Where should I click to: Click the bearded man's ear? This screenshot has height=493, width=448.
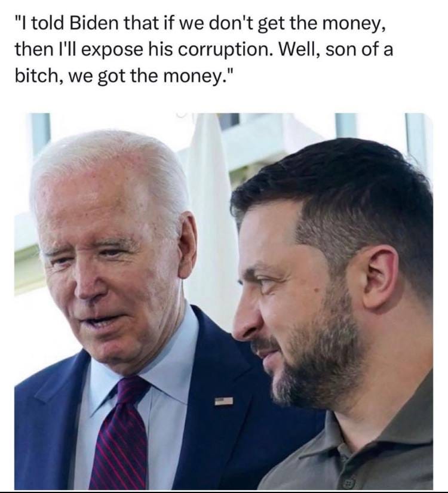click(376, 277)
